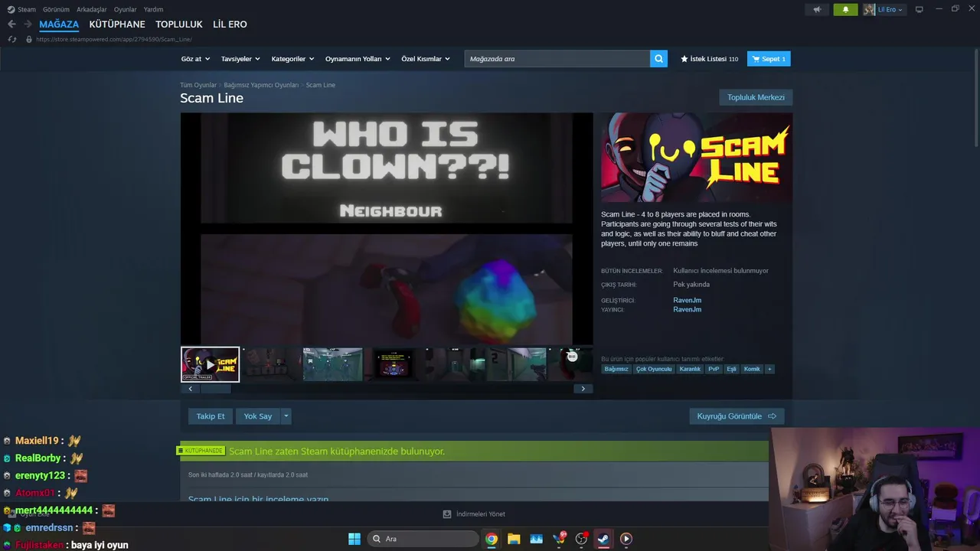
Task: Open İndirmeleri Yönet downloads
Action: point(475,514)
